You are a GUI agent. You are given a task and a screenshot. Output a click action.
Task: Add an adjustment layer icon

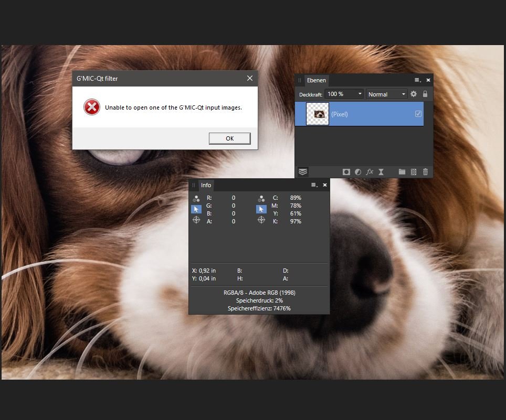point(358,172)
